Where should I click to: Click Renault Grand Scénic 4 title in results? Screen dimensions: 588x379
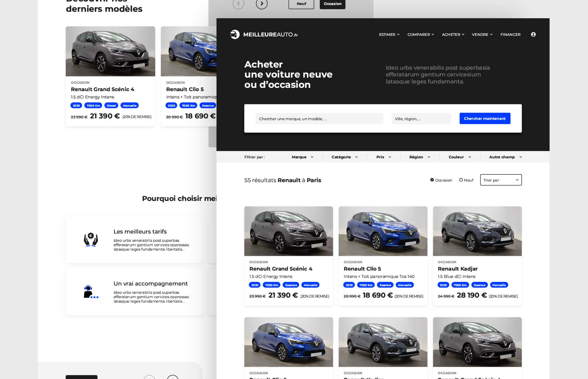click(x=281, y=269)
